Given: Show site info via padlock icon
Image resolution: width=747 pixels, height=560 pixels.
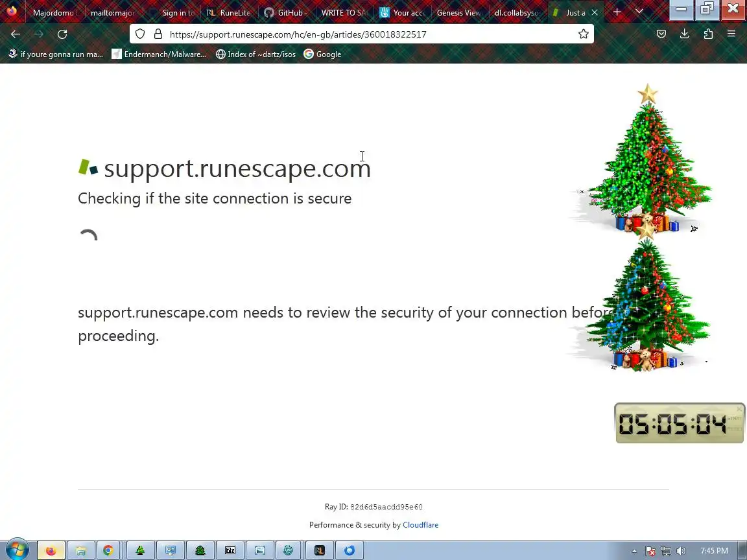Looking at the screenshot, I should tap(158, 34).
